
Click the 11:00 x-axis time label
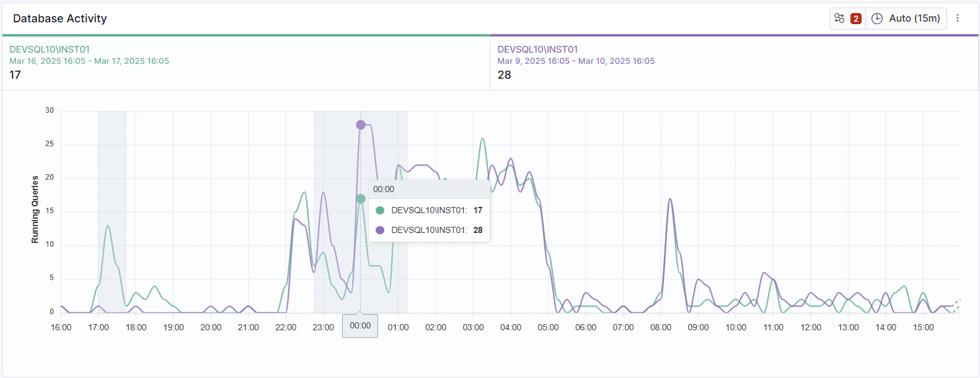pyautogui.click(x=774, y=327)
